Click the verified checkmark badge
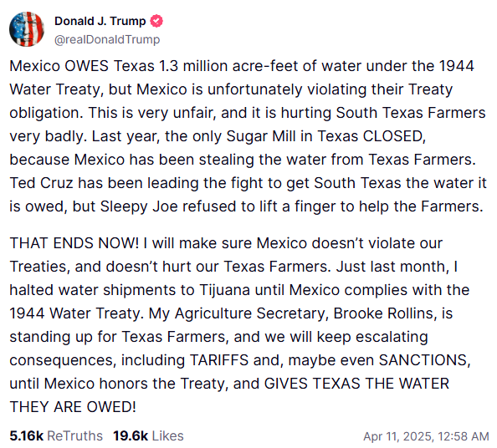Screen dimensions: 497x448 pyautogui.click(x=156, y=21)
